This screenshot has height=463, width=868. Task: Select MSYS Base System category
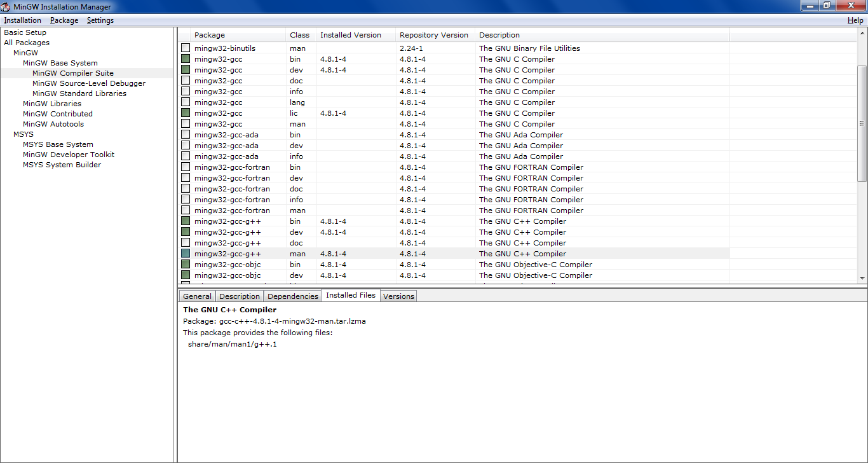point(58,144)
